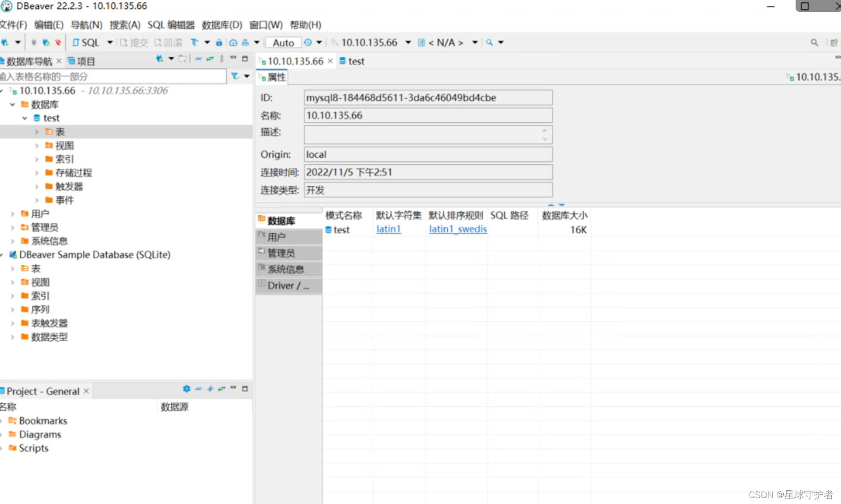Click the transaction log clock icon
841x504 pixels.
coord(307,42)
